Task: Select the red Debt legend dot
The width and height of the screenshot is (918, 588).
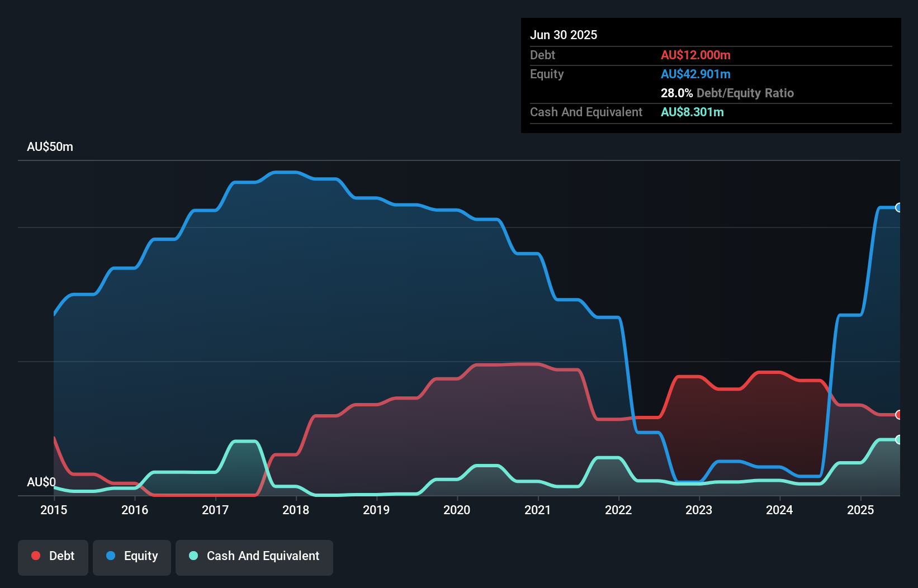Action: point(36,556)
